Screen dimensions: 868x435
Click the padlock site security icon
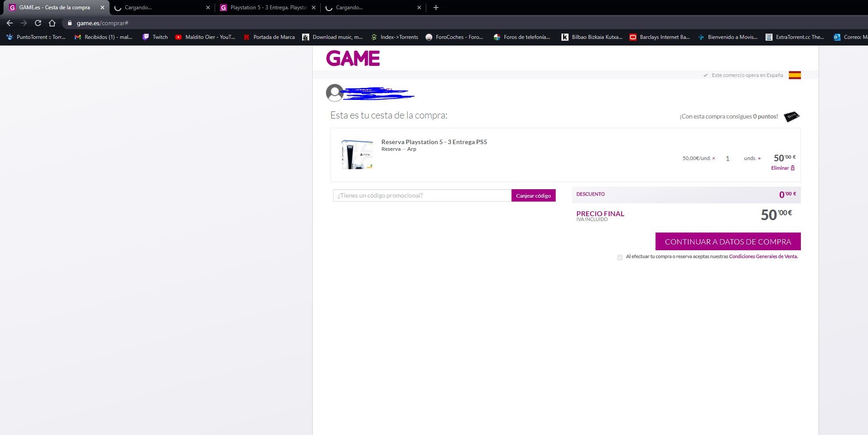coord(69,23)
